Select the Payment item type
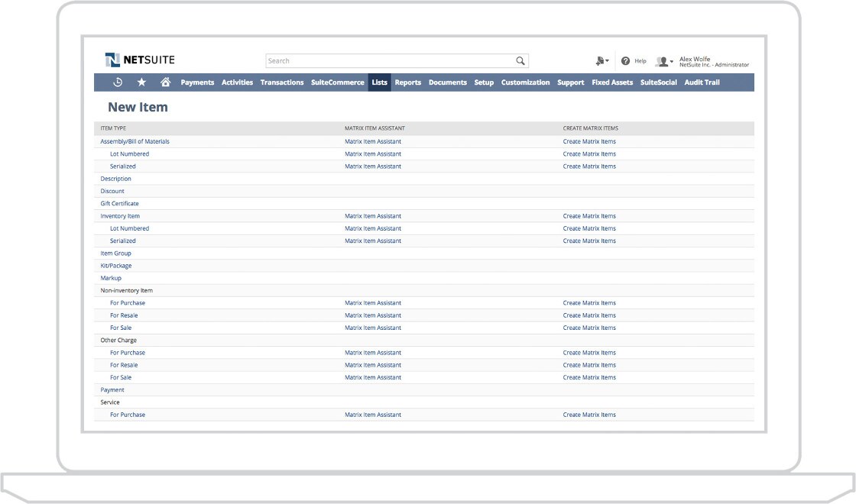This screenshot has width=856, height=504. [112, 390]
